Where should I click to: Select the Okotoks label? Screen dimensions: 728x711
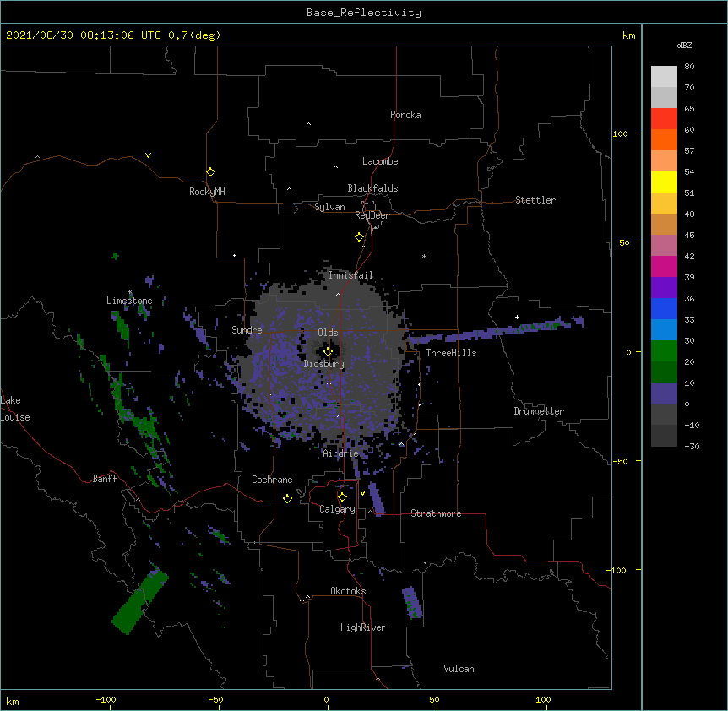348,591
